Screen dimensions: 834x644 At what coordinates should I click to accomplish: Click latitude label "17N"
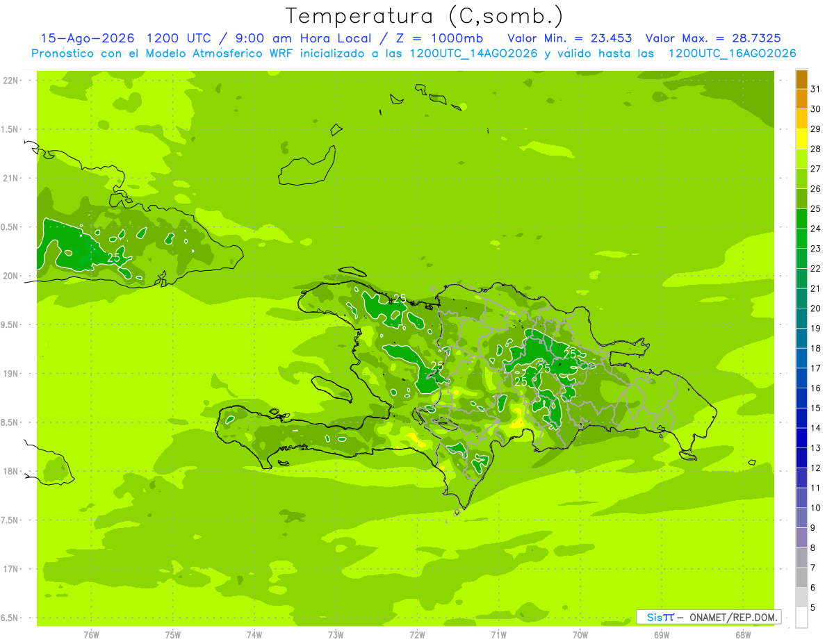point(11,569)
